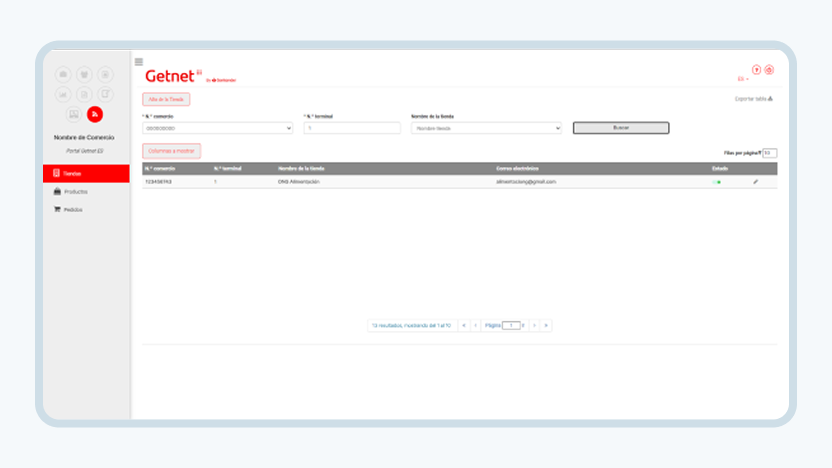Click the Página number input field
Screen dimensions: 832x468
click(511, 325)
